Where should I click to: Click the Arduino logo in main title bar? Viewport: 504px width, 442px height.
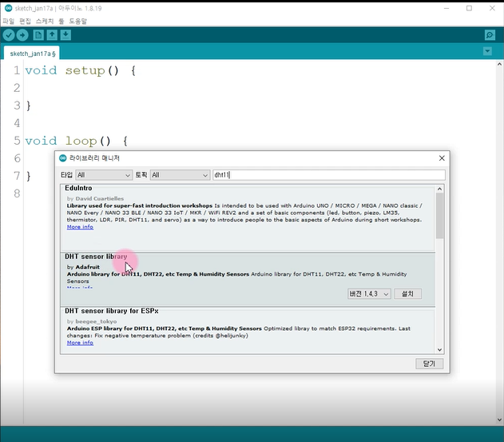click(8, 8)
